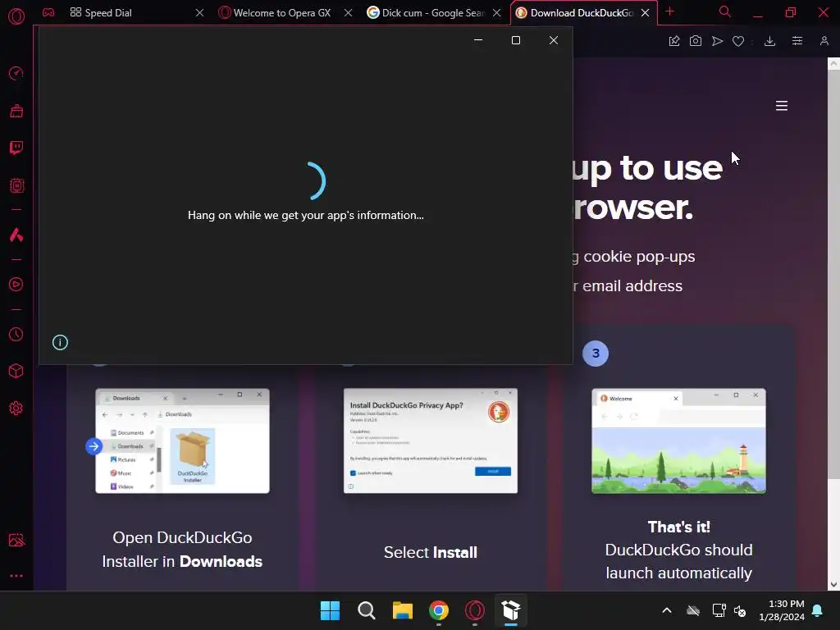The height and width of the screenshot is (630, 840).
Task: Open Downloads icon in browser toolbar
Action: (x=769, y=41)
